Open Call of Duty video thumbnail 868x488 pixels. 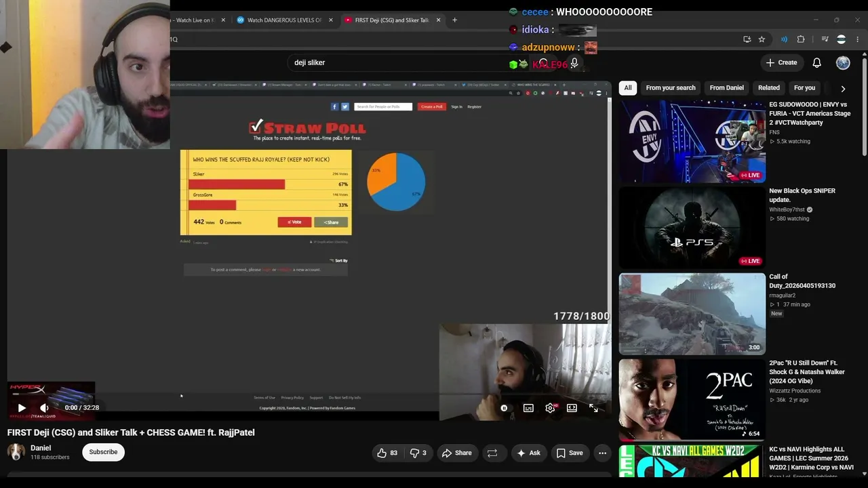click(x=692, y=314)
